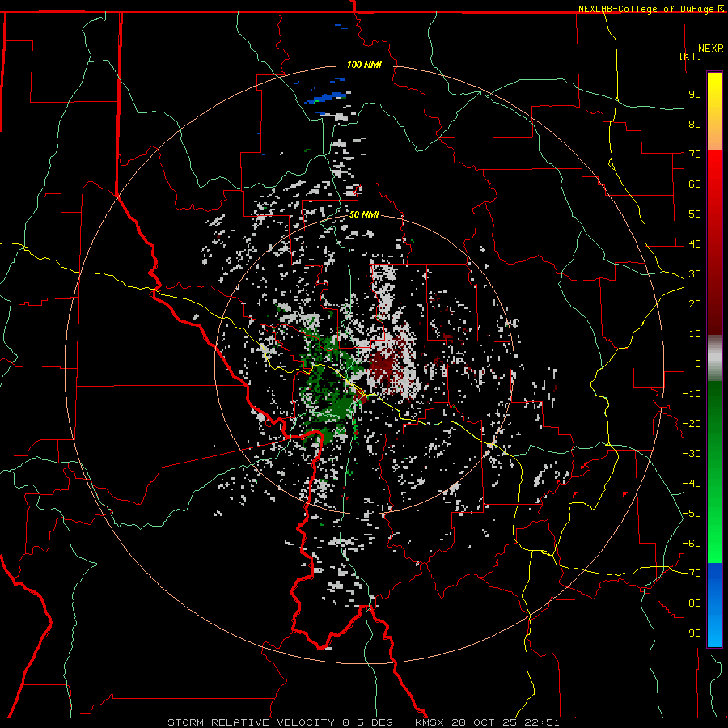The width and height of the screenshot is (728, 728).
Task: Select the positive 40 scale value
Action: 695,243
